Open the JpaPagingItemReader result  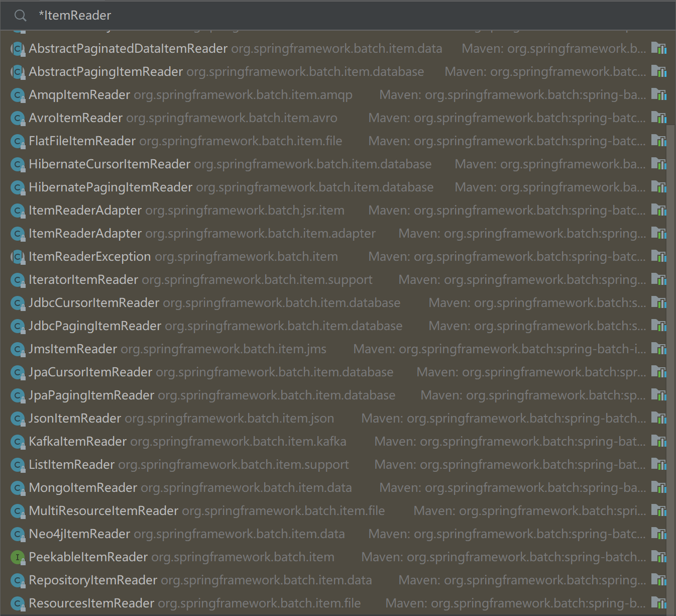pos(91,395)
